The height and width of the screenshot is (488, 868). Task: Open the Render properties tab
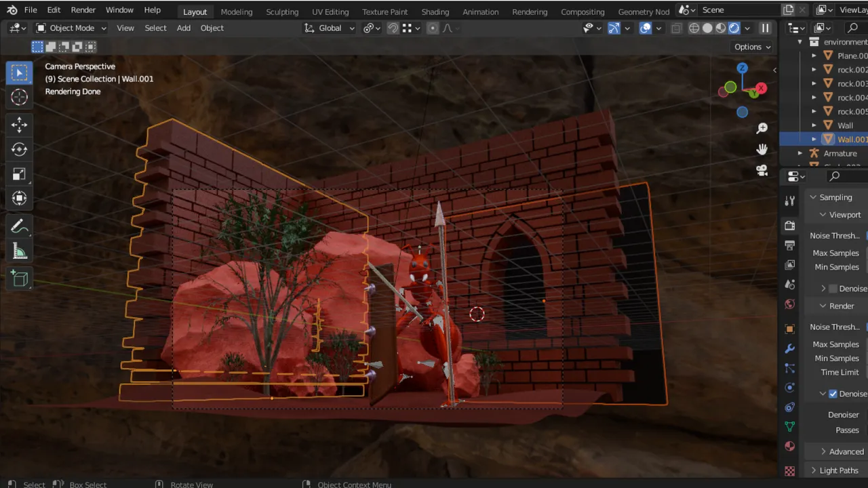coord(789,225)
